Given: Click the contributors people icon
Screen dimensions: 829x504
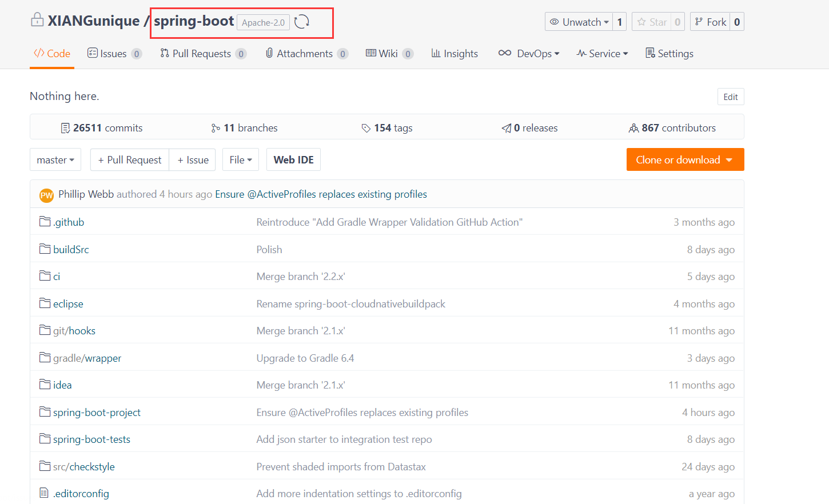Looking at the screenshot, I should pyautogui.click(x=633, y=128).
